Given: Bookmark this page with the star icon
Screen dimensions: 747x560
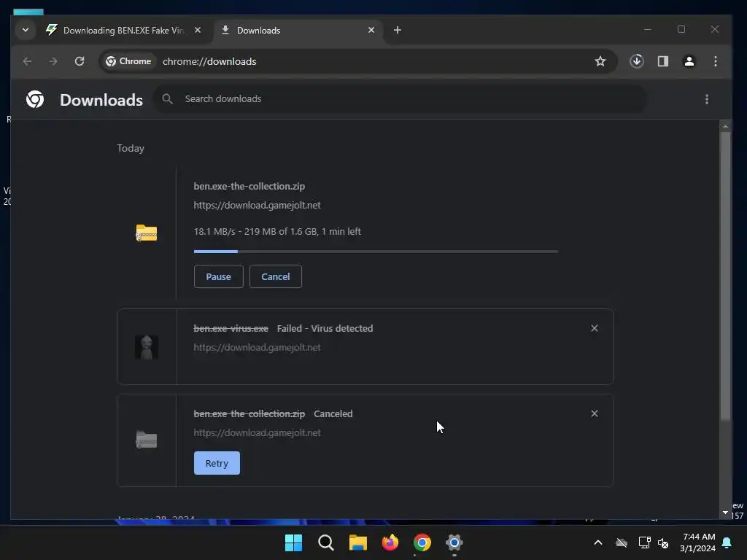Looking at the screenshot, I should (x=600, y=61).
